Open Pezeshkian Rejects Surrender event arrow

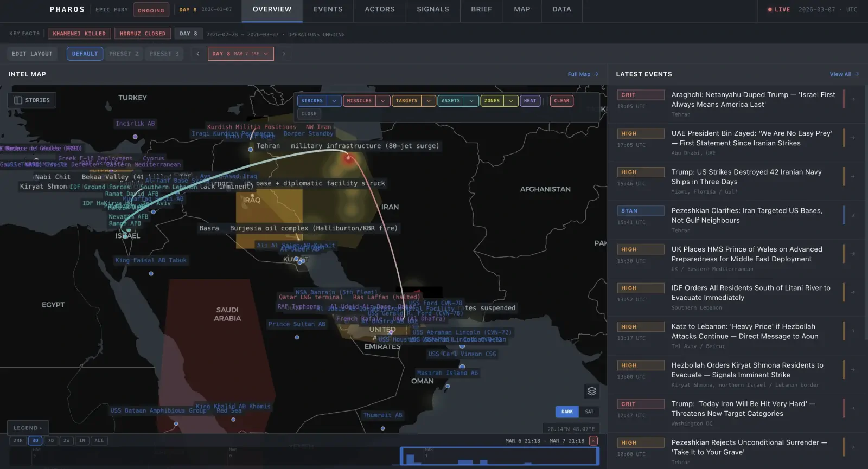[x=853, y=447]
